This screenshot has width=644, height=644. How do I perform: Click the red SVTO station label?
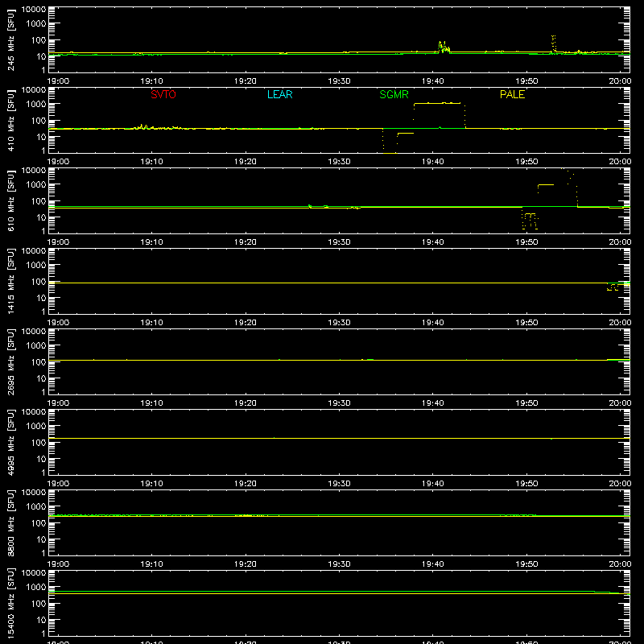click(x=163, y=94)
